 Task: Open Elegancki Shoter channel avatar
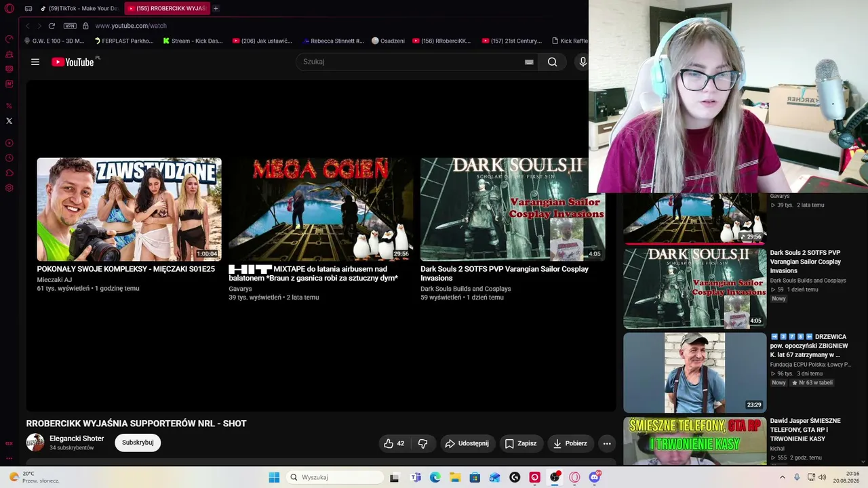[35, 443]
